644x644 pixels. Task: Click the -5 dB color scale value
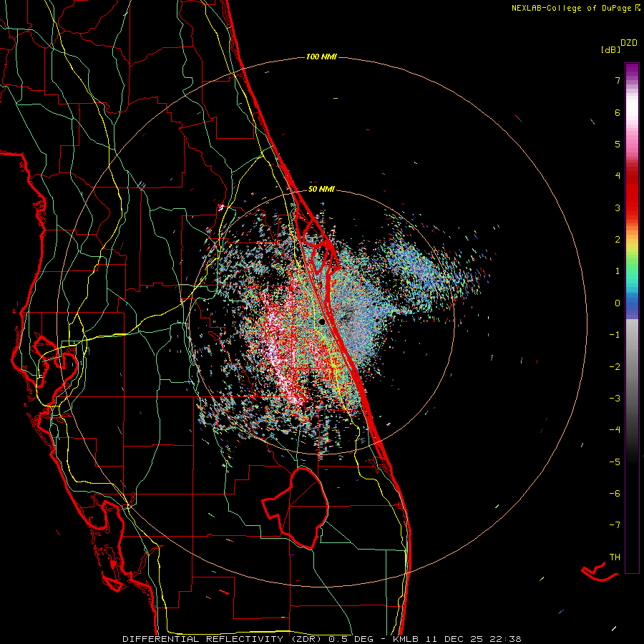614,462
